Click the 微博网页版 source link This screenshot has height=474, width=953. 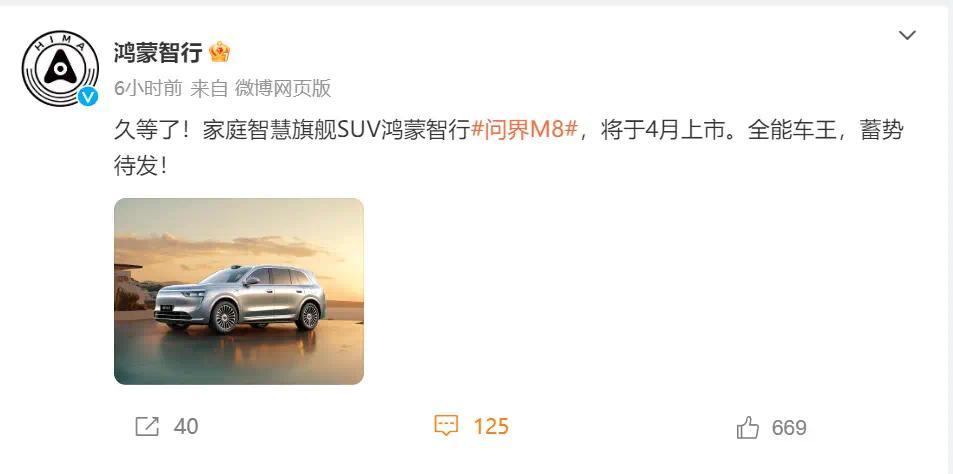point(283,89)
